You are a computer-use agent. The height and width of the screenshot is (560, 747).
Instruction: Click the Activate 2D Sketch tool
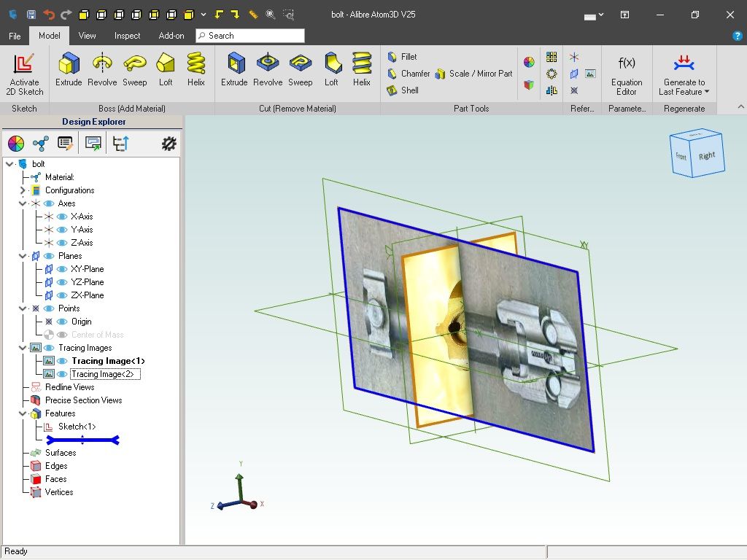(25, 74)
